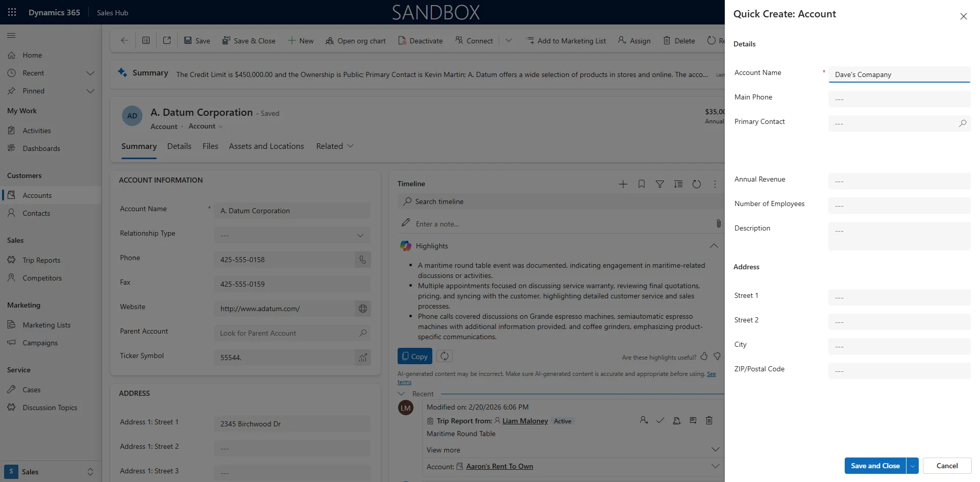Give thumbs up on highlights usefulness
The height and width of the screenshot is (482, 980).
704,357
